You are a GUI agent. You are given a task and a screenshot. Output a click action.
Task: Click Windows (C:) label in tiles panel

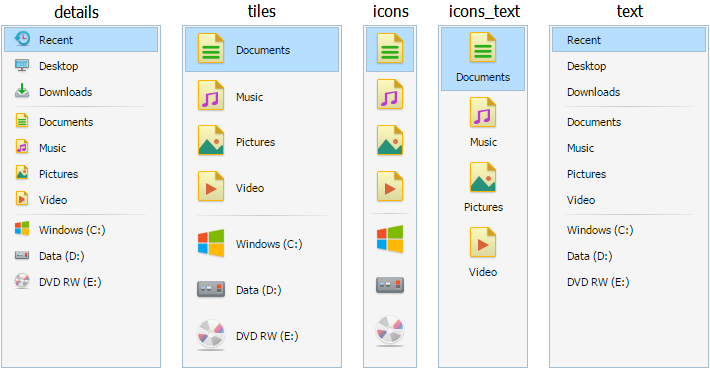click(269, 244)
